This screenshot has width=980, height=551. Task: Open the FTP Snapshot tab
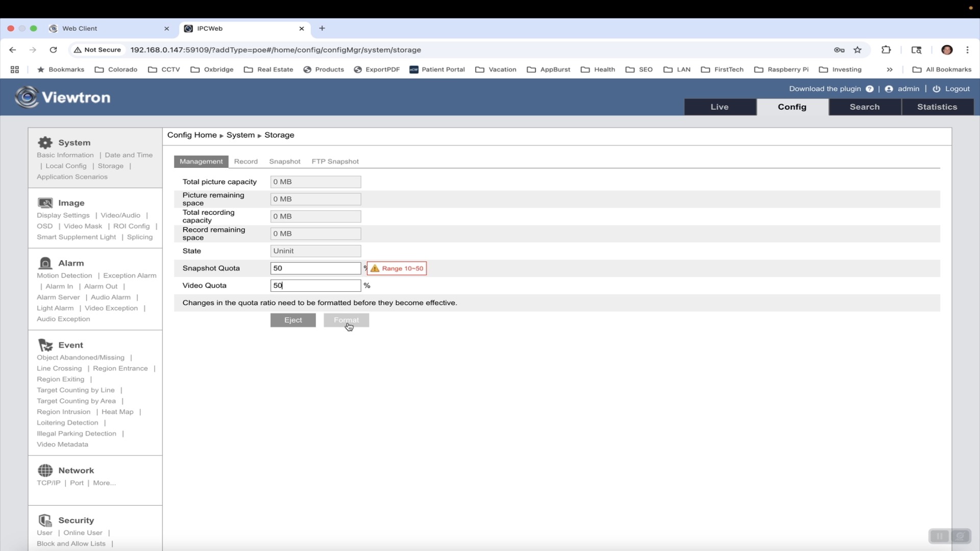pyautogui.click(x=335, y=161)
